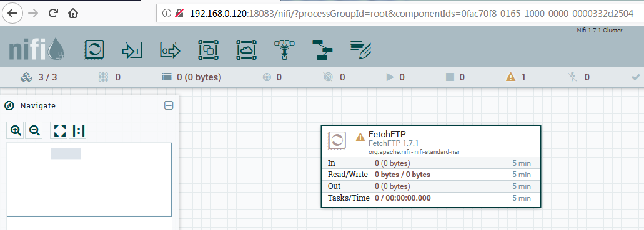Screen dimensions: 644x230
Task: Show site information via the address bar info icon
Action: 166,13
